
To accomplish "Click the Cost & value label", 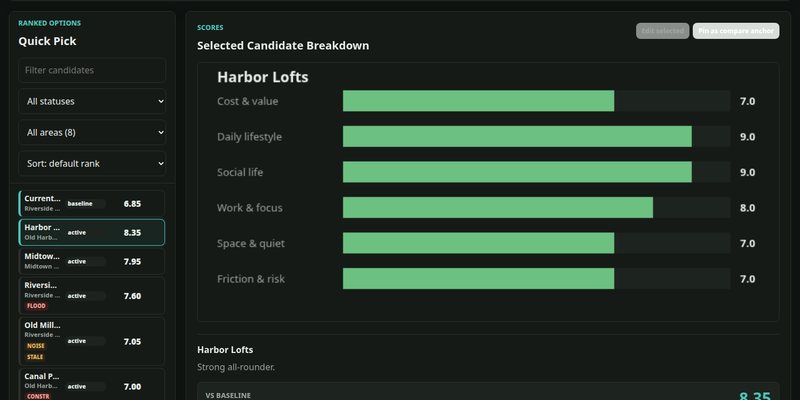I will [247, 101].
